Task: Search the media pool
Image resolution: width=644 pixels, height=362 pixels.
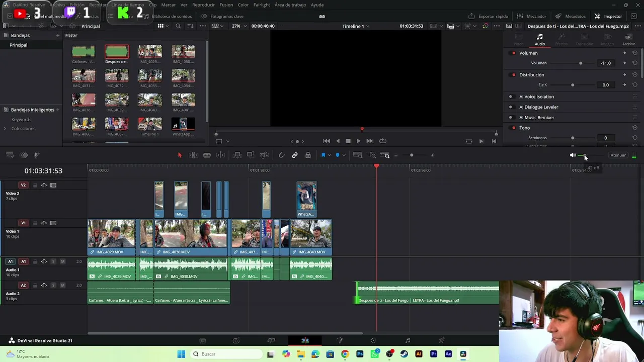Action: (x=178, y=26)
